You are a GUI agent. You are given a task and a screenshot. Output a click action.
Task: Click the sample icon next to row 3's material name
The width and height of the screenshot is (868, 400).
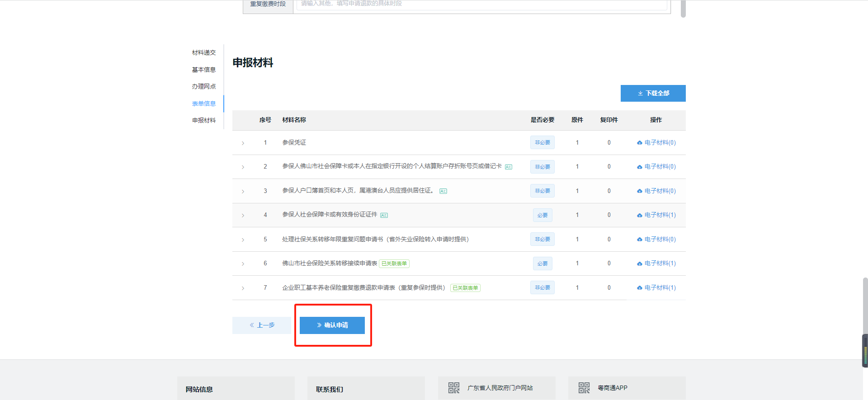[443, 191]
